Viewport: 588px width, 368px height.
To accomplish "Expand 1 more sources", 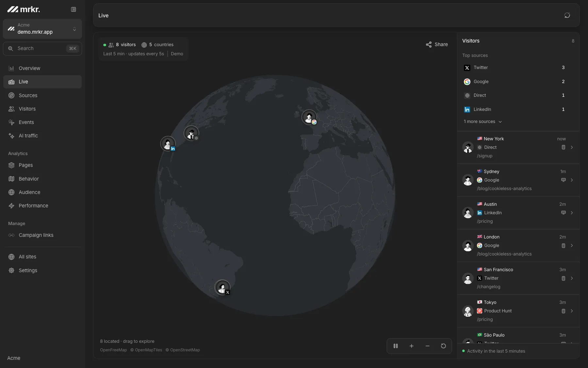I will 482,122.
